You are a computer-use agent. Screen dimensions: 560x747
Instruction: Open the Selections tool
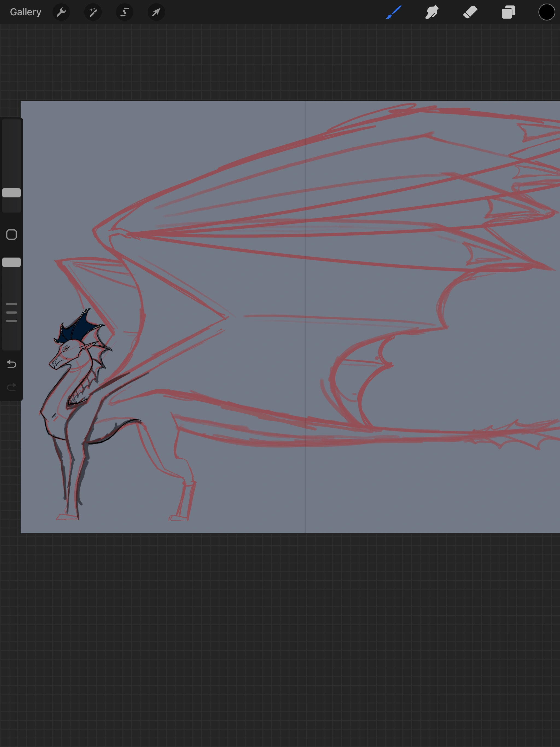coord(124,12)
